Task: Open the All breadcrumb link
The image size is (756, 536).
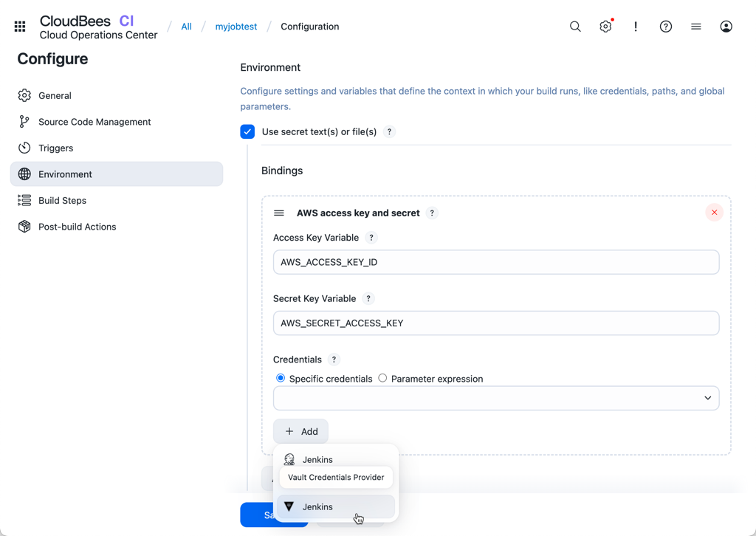Action: [186, 27]
